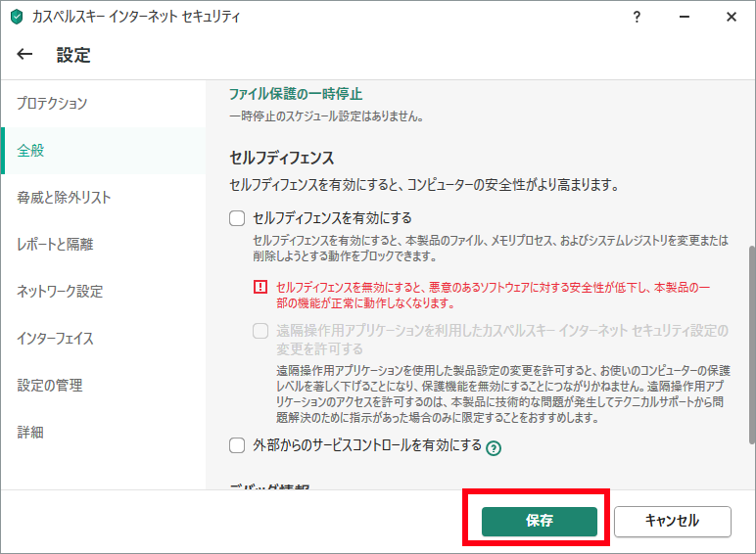The width and height of the screenshot is (756, 554).
Task: Open the プロテクション settings category
Action: coord(52,104)
